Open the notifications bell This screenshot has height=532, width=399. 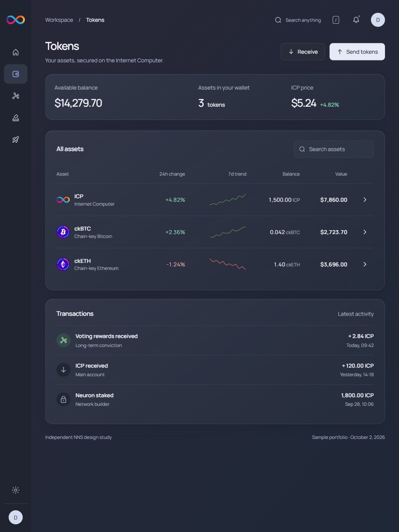(356, 20)
